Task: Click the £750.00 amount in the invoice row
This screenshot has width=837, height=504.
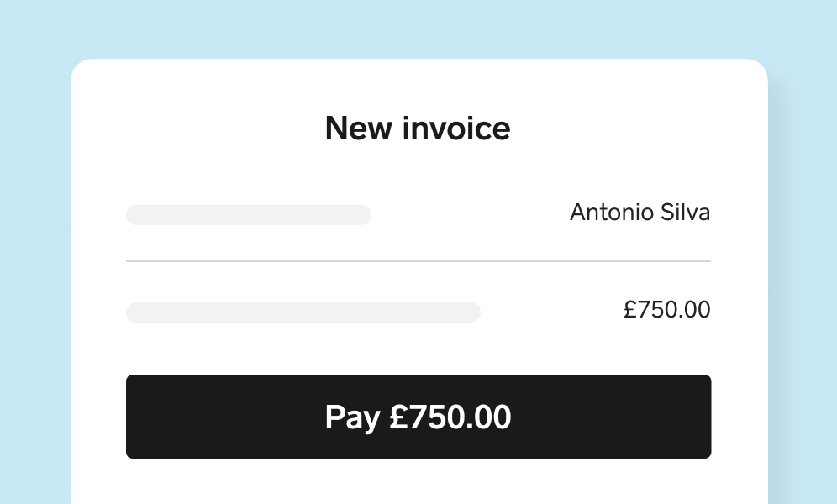Action: (667, 310)
